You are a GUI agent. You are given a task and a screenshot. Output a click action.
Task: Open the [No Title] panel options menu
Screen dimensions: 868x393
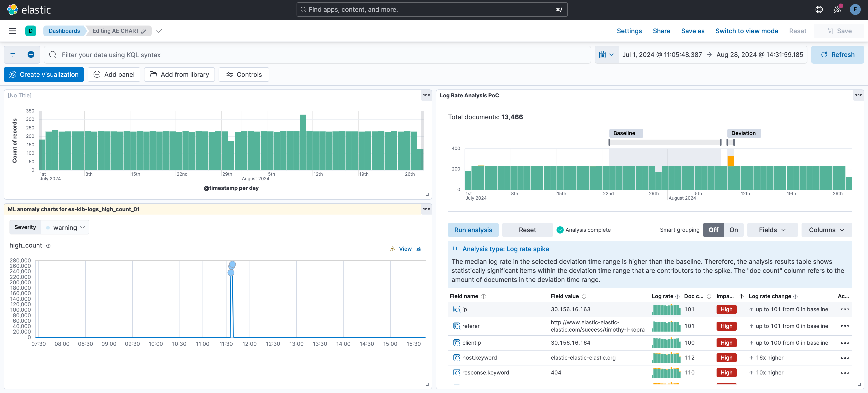tap(426, 95)
